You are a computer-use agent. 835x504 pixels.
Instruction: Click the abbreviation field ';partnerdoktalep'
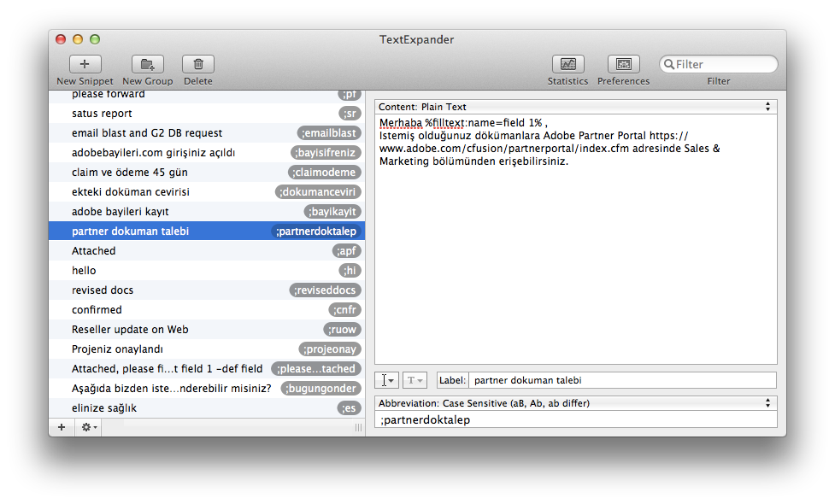click(576, 419)
